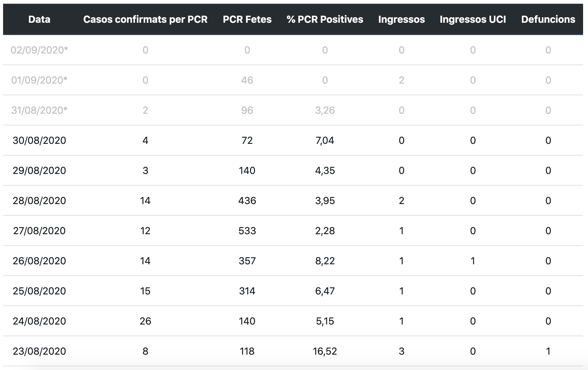Click the Data column header
This screenshot has width=588, height=370.
tap(39, 19)
